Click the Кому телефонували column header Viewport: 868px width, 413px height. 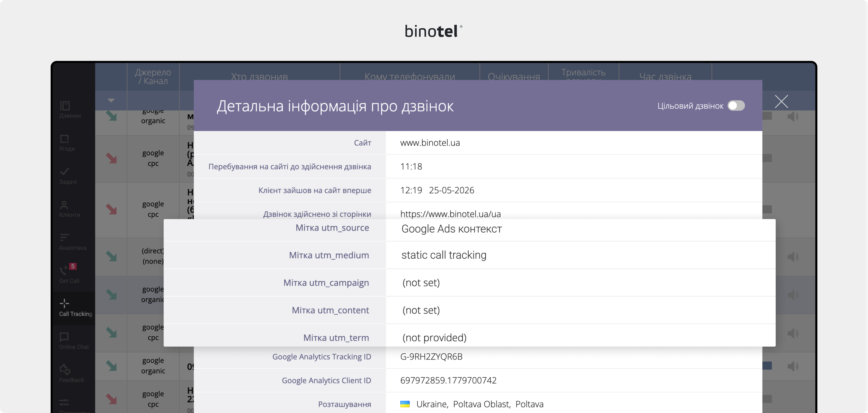coord(409,77)
